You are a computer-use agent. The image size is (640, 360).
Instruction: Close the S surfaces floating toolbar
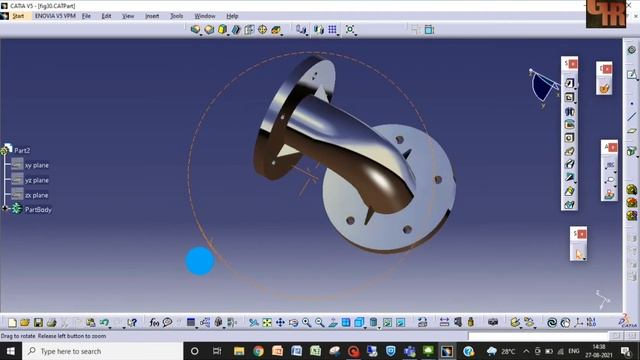pyautogui.click(x=573, y=64)
